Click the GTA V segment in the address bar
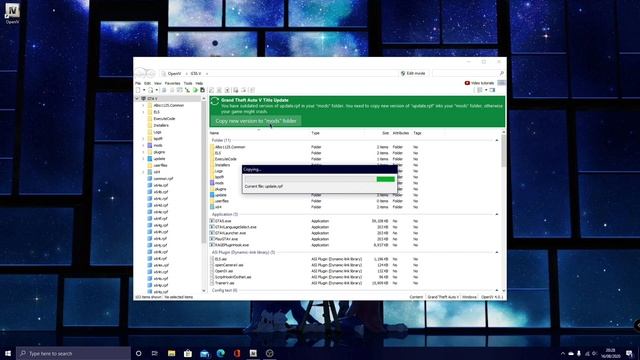Viewport: 640px width, 360px height. tap(196, 73)
